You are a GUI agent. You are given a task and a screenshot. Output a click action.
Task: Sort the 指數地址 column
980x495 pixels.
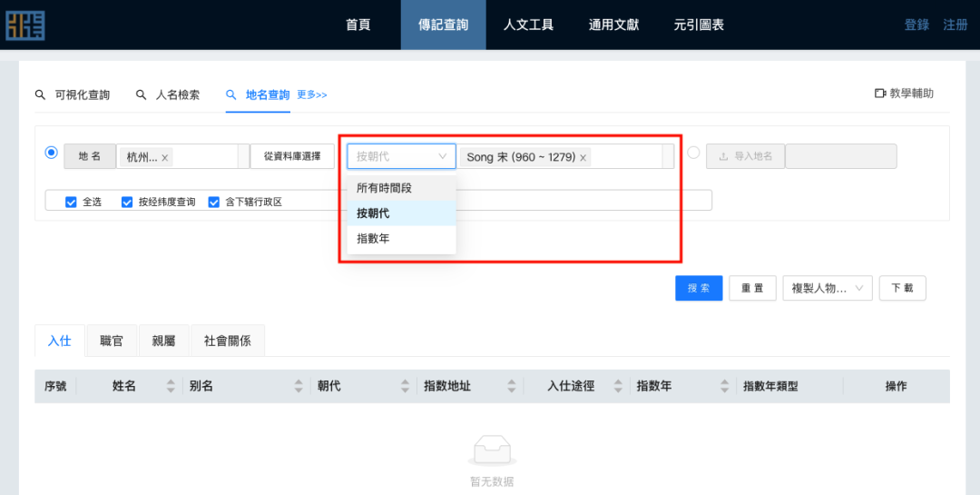point(511,386)
